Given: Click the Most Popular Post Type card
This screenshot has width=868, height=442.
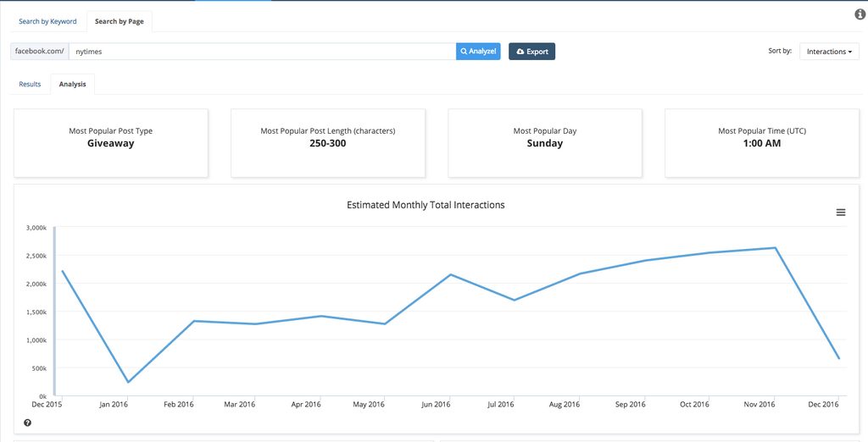Looking at the screenshot, I should tap(111, 142).
